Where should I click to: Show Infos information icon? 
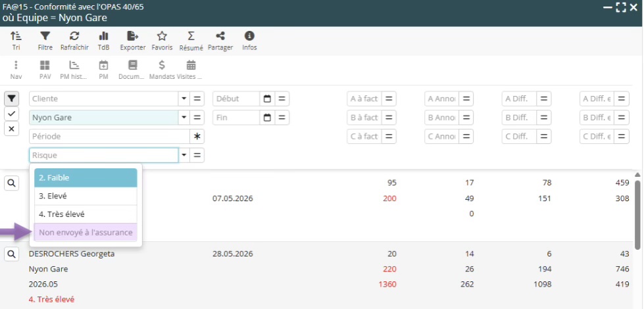pos(249,41)
